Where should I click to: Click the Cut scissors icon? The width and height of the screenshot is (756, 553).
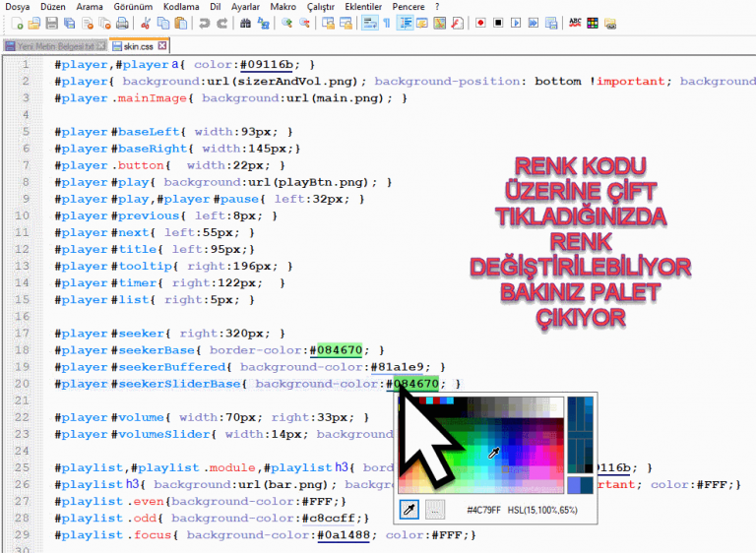pyautogui.click(x=146, y=23)
